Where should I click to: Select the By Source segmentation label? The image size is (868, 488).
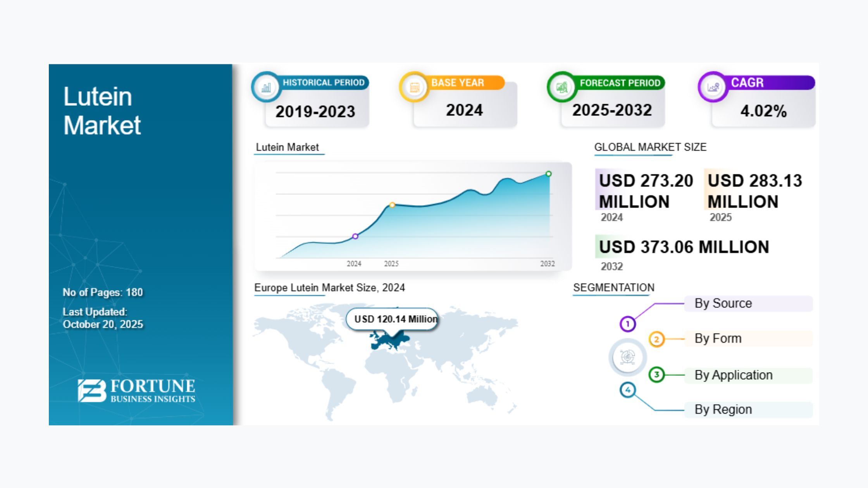[x=723, y=303]
